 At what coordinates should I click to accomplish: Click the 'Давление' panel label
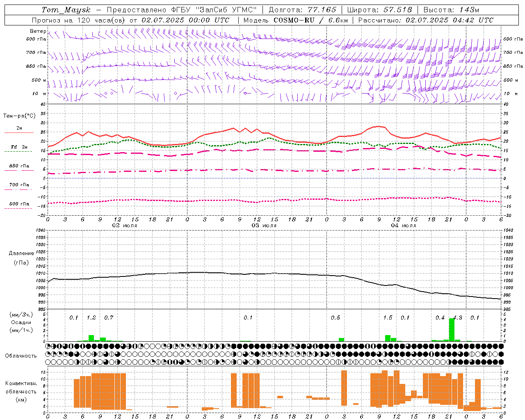coord(21,253)
